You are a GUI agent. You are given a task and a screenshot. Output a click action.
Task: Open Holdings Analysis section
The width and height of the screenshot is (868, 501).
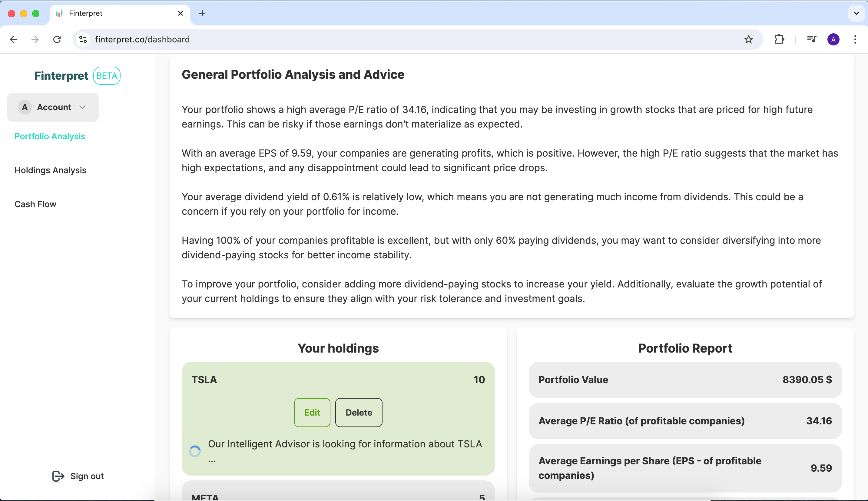(50, 170)
